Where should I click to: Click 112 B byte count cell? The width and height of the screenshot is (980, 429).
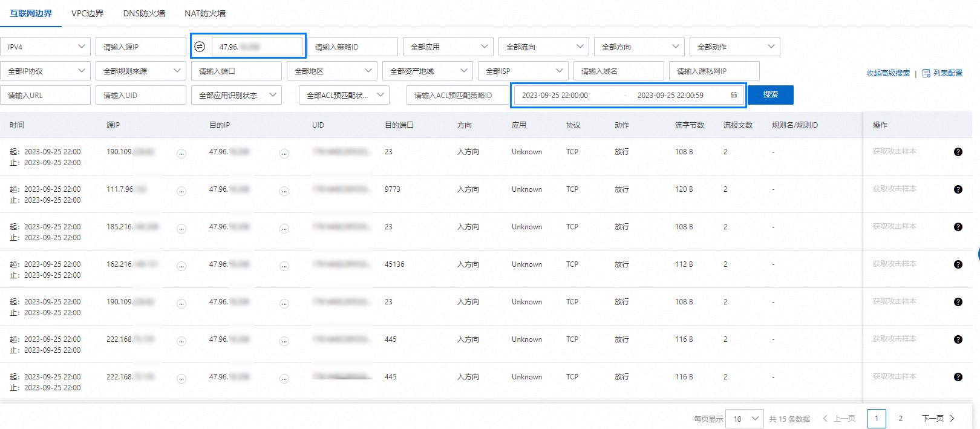[x=684, y=264]
